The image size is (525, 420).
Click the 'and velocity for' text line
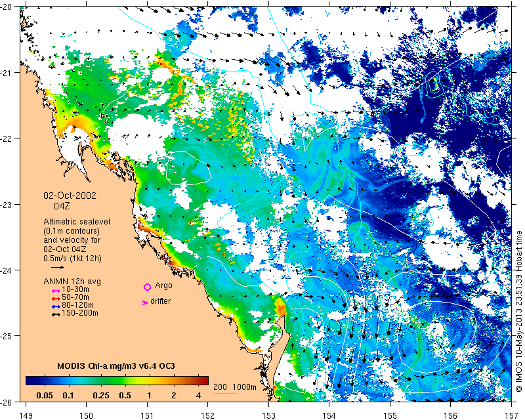(x=72, y=240)
